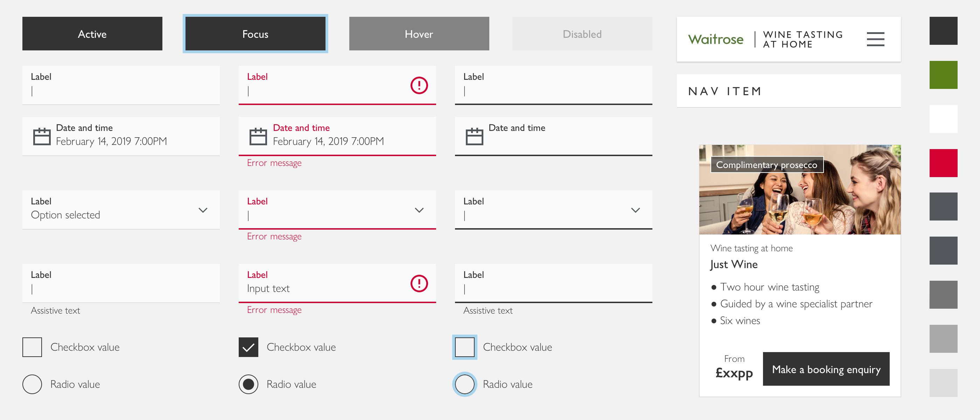Expand the Option selected dropdown
The image size is (980, 420).
pos(203,210)
